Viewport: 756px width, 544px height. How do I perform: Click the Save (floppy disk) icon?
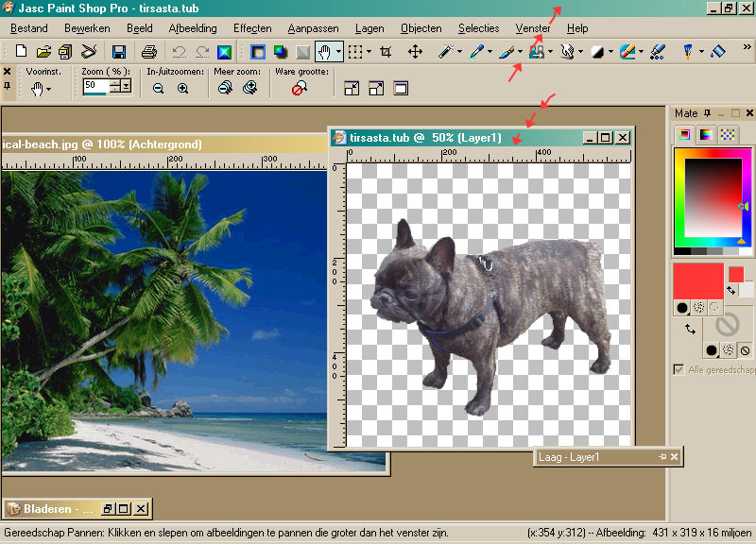119,52
